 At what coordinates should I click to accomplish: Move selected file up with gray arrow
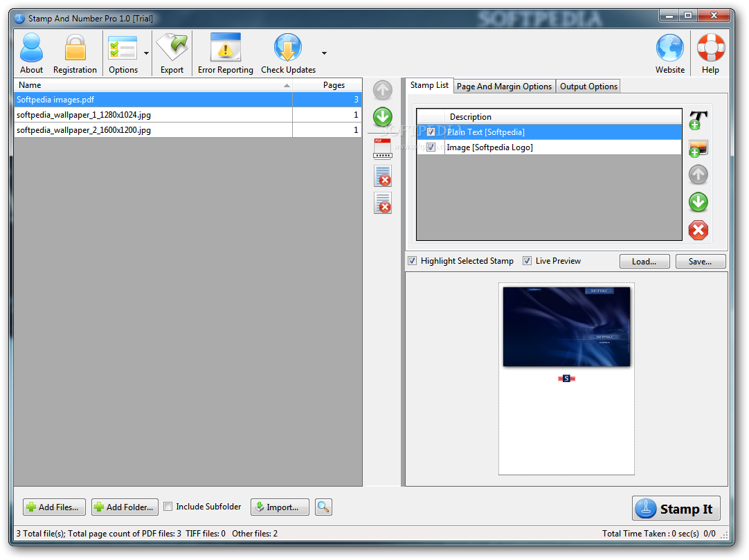383,90
